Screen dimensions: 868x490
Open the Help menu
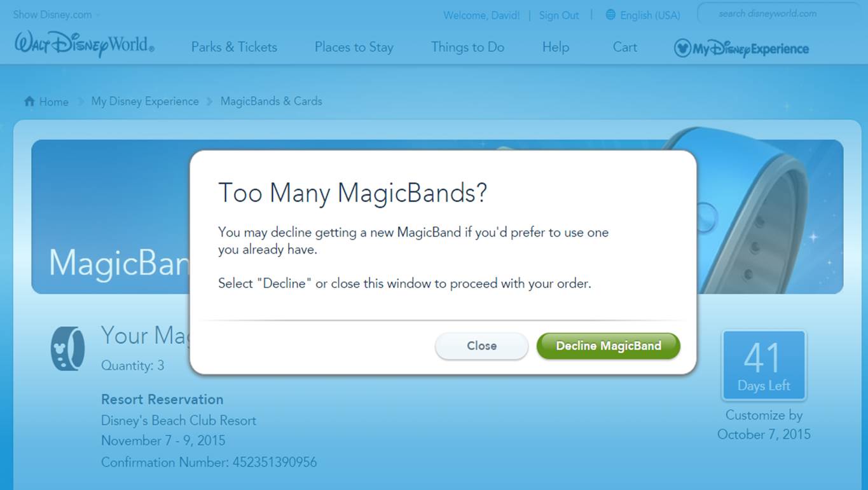(556, 47)
